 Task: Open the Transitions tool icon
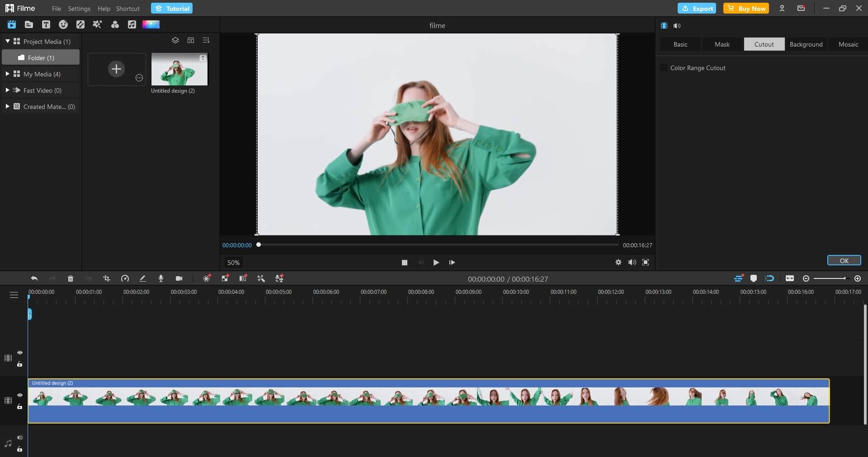pos(80,24)
